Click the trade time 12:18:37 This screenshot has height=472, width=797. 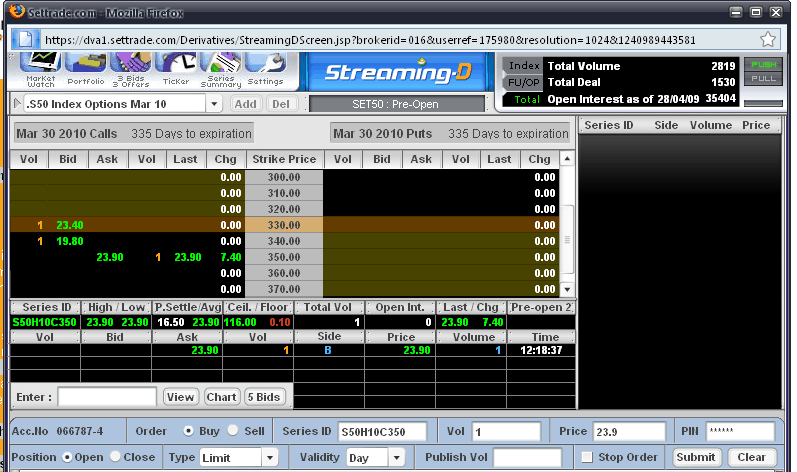pos(541,350)
